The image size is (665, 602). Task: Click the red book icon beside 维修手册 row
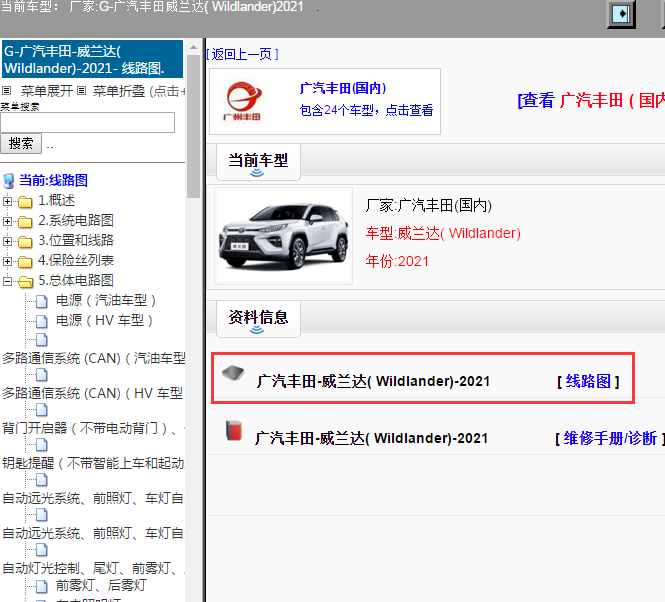(234, 430)
